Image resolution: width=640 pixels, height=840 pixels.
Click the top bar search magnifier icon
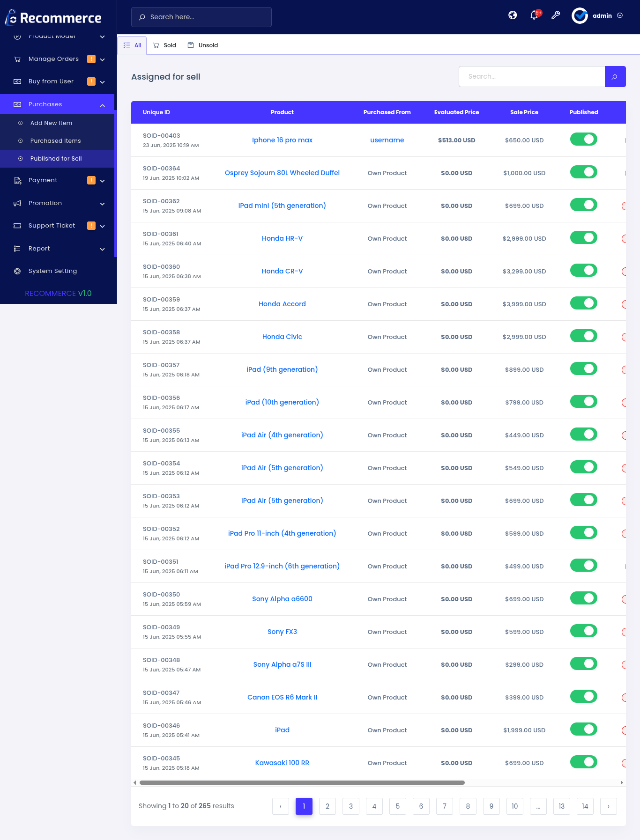coord(142,17)
